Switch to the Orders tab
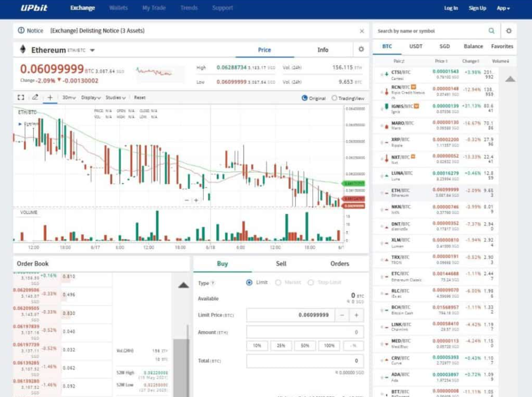The image size is (532, 397). click(340, 264)
